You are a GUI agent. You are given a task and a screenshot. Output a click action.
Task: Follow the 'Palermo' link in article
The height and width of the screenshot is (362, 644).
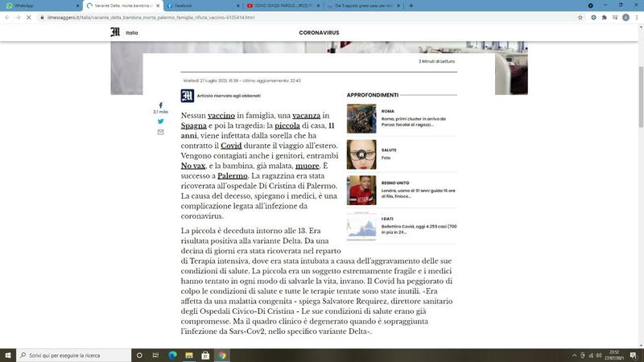click(x=233, y=175)
